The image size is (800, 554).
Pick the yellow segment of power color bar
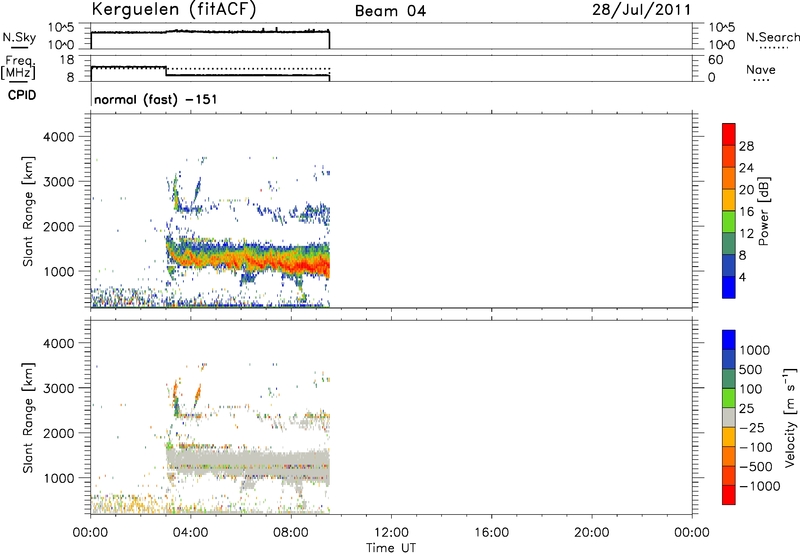coord(729,199)
